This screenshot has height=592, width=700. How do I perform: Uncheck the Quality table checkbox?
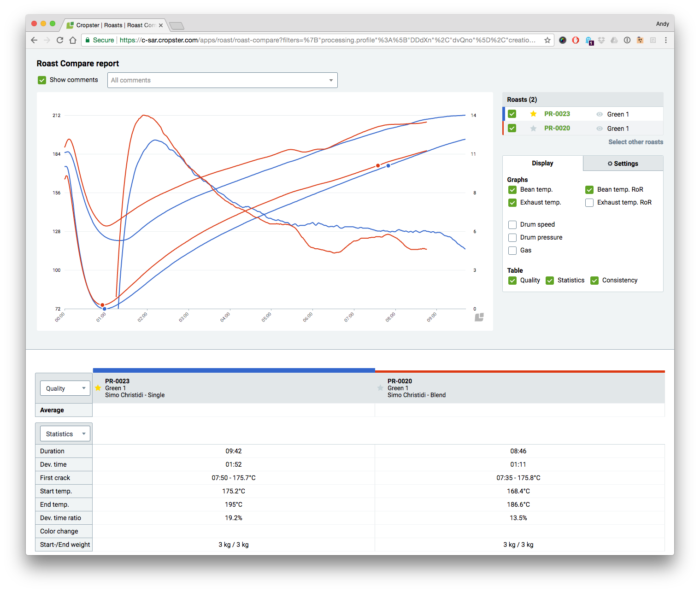click(x=512, y=281)
